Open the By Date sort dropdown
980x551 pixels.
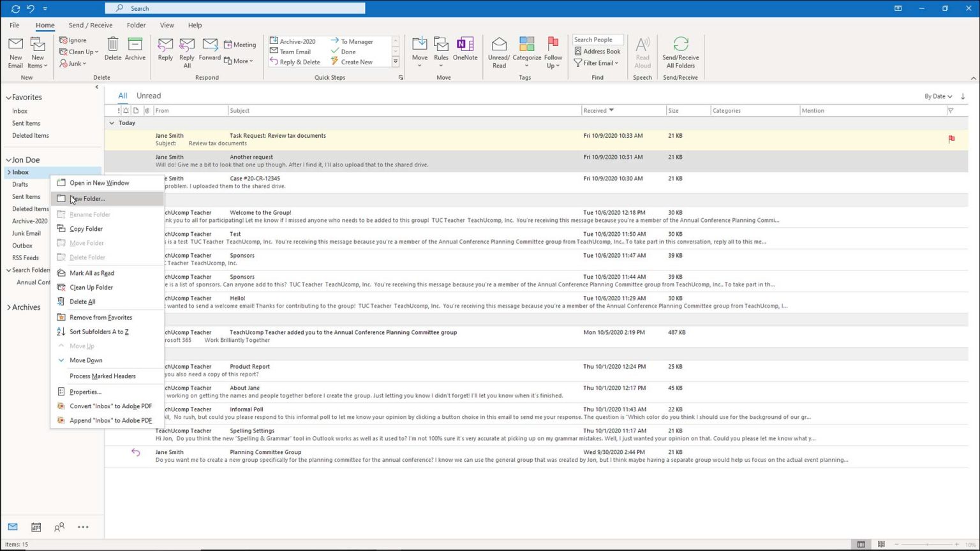tap(938, 96)
